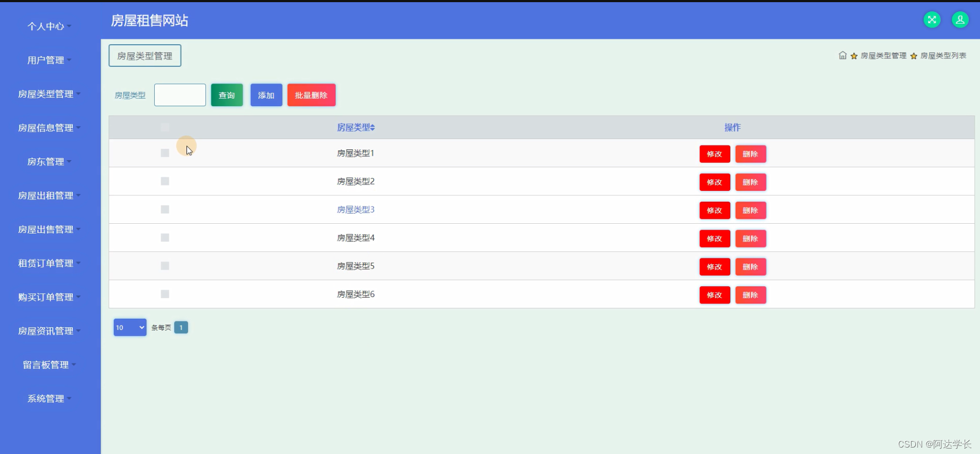Viewport: 980px width, 454px height.
Task: Check the box for 房屋类型1 row
Action: [x=165, y=153]
